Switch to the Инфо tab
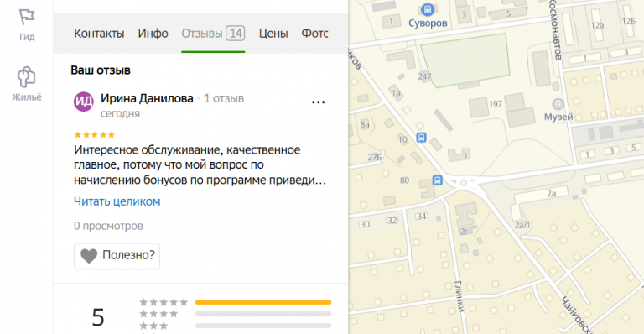The image size is (644, 334). 153,34
